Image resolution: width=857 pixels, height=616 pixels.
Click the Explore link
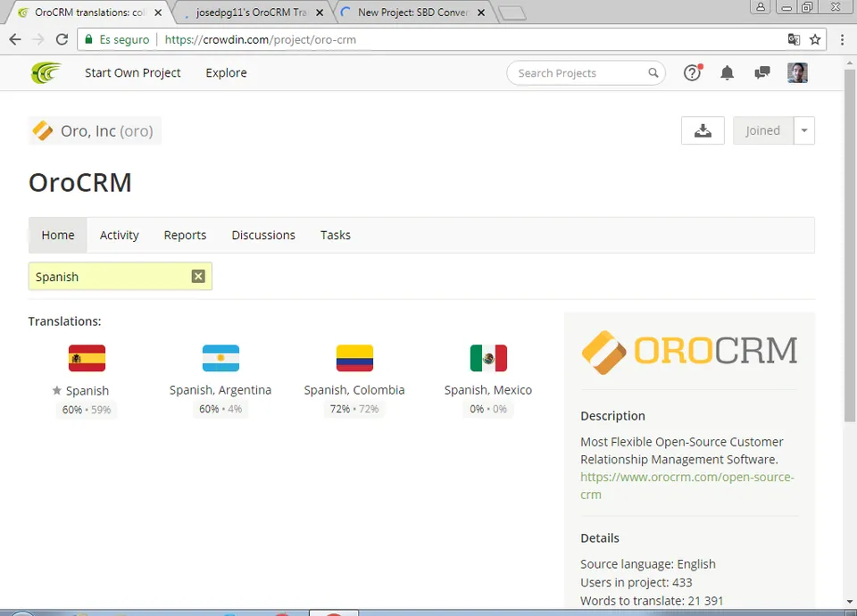click(x=226, y=72)
